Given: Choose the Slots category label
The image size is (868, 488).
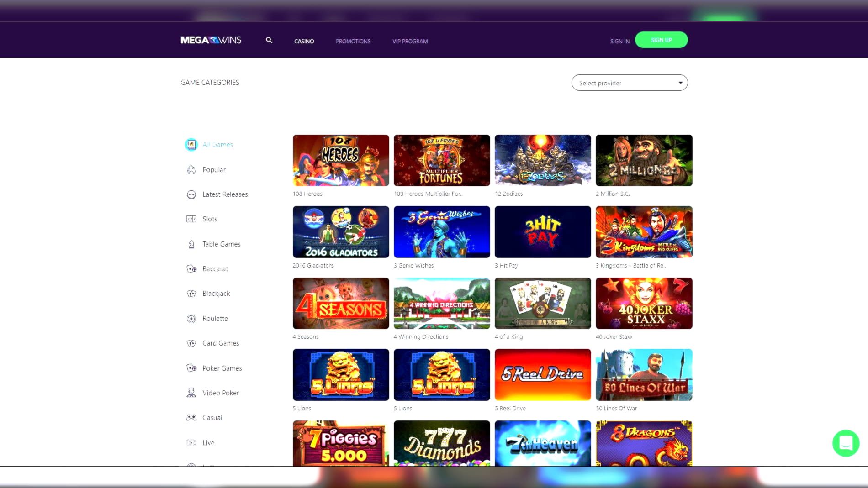Looking at the screenshot, I should pyautogui.click(x=210, y=219).
